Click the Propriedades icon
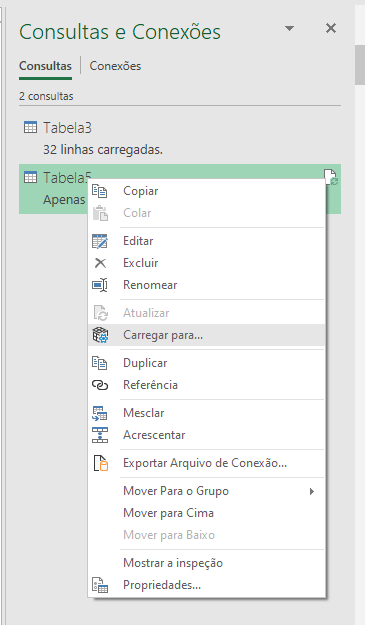This screenshot has height=625, width=365. (100, 585)
